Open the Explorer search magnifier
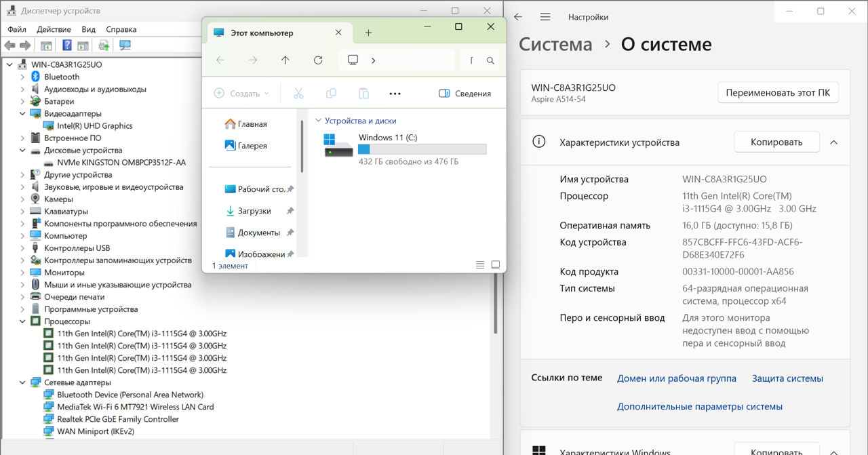The image size is (868, 455). click(x=490, y=60)
